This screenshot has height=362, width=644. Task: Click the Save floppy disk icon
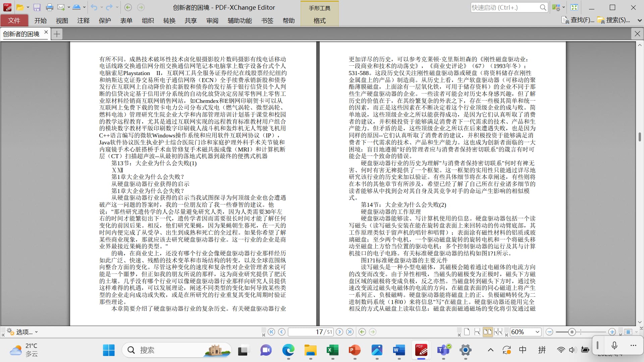[37, 7]
